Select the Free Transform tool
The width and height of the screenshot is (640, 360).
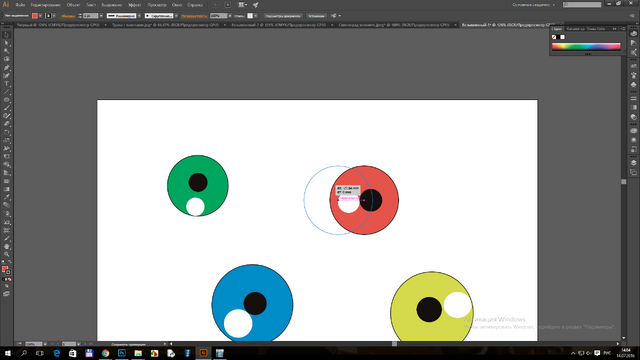coord(6,157)
